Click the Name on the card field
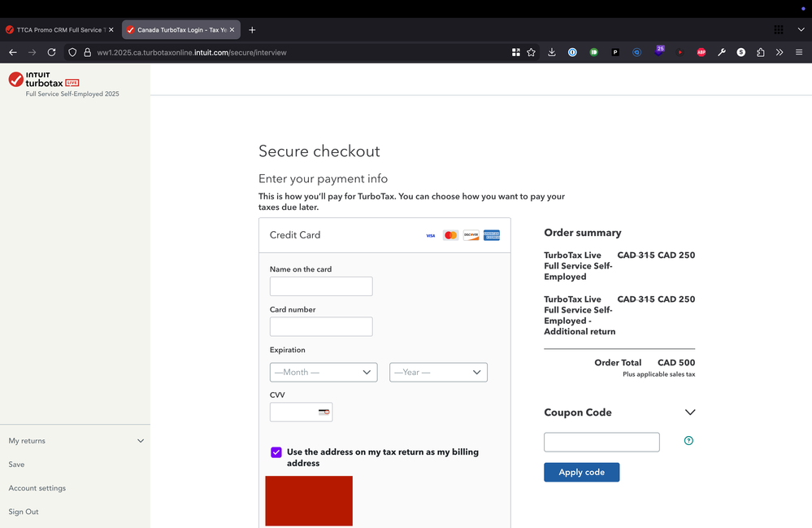 (x=321, y=286)
